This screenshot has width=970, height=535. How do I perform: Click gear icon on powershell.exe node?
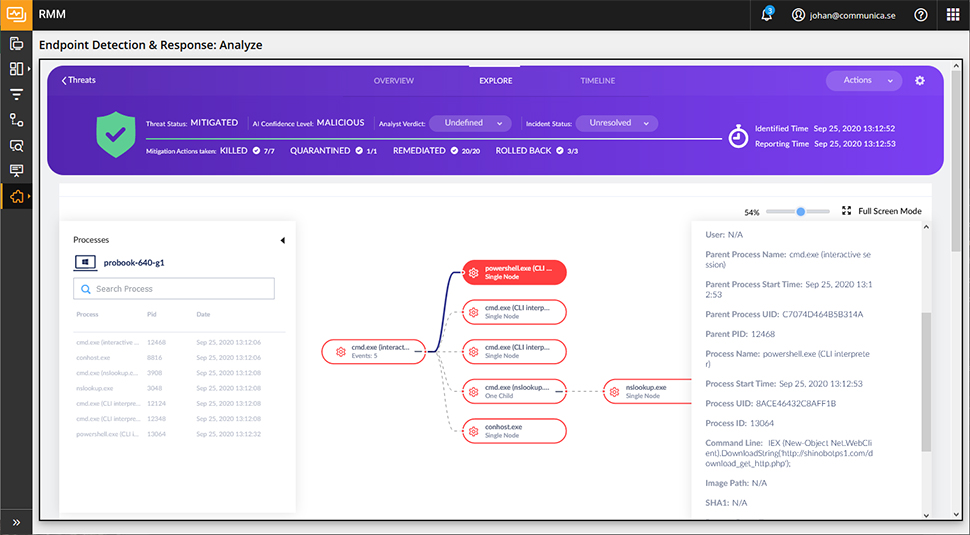point(473,273)
